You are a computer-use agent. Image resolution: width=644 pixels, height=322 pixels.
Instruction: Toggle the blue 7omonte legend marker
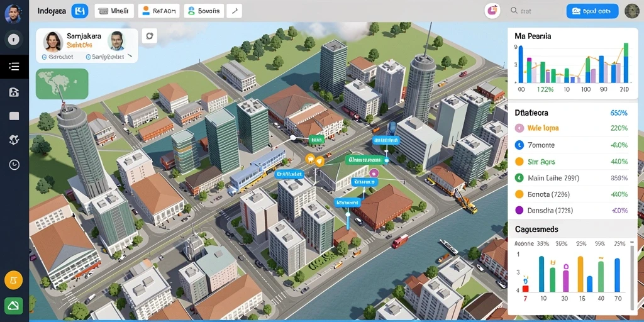click(519, 145)
